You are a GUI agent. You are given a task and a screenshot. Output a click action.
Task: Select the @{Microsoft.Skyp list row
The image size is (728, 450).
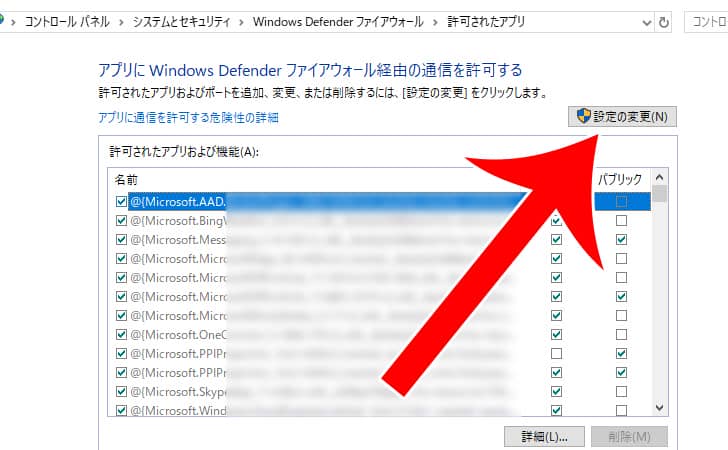pyautogui.click(x=380, y=391)
